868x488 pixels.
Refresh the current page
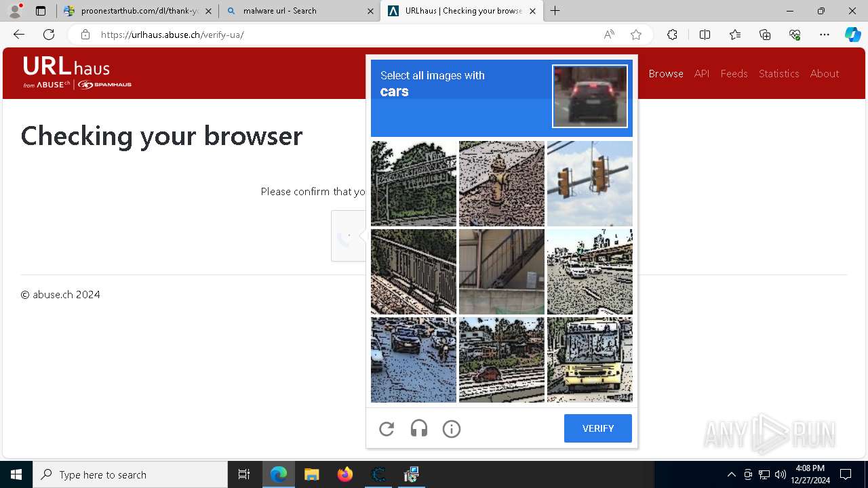(49, 35)
